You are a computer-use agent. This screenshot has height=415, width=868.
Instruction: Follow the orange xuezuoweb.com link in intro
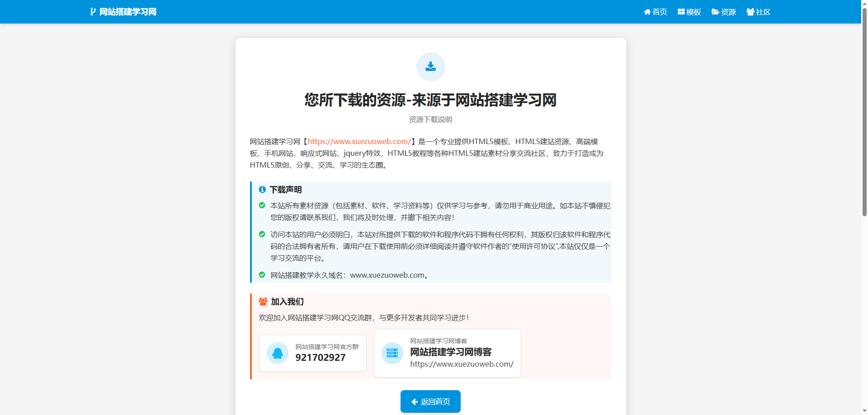click(359, 141)
